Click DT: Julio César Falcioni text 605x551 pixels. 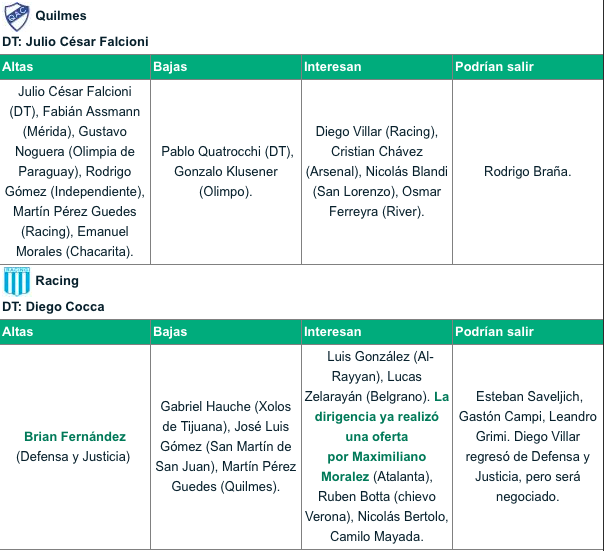[75, 42]
